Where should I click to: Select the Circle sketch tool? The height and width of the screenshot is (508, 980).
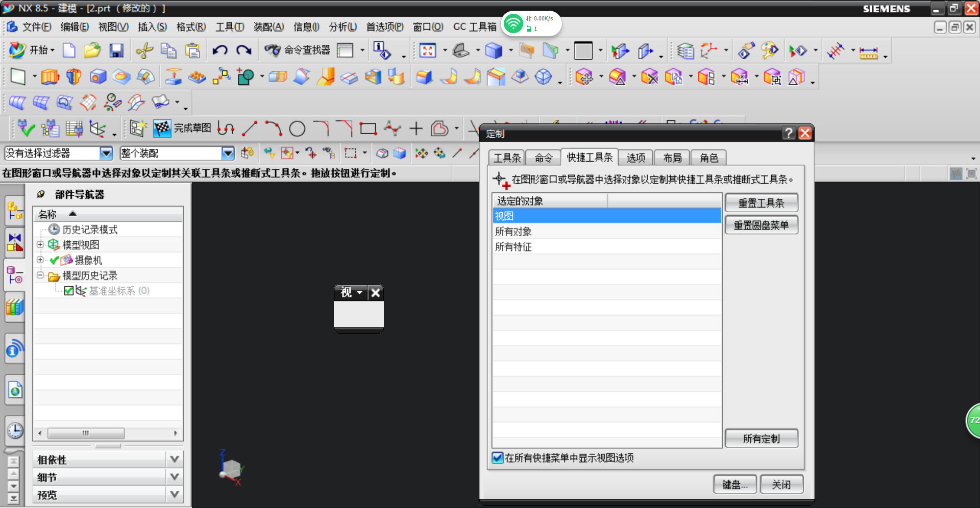[x=297, y=129]
